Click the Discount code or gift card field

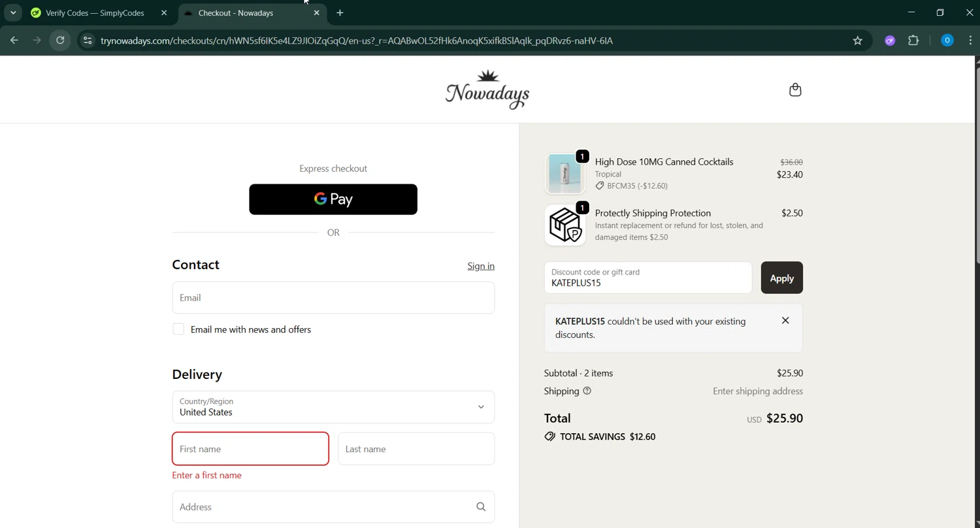648,278
